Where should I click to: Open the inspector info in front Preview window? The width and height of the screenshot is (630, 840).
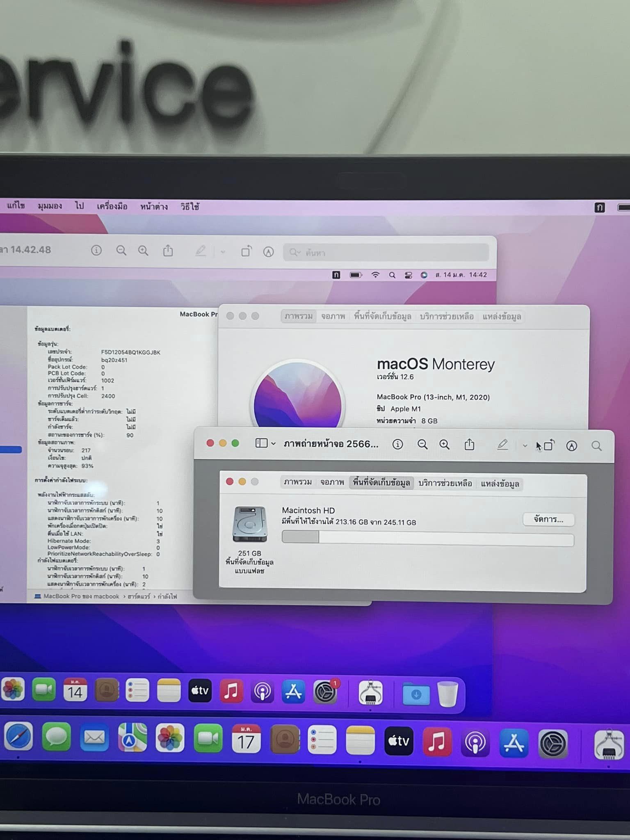[397, 444]
